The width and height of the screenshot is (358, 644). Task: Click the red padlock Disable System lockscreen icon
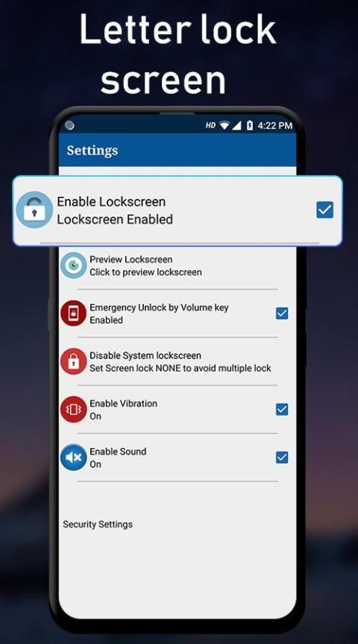pyautogui.click(x=73, y=362)
